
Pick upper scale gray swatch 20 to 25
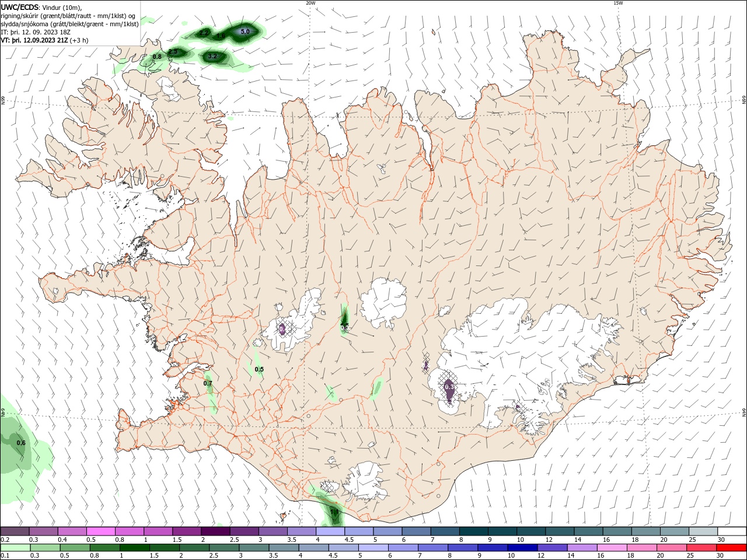675,531
